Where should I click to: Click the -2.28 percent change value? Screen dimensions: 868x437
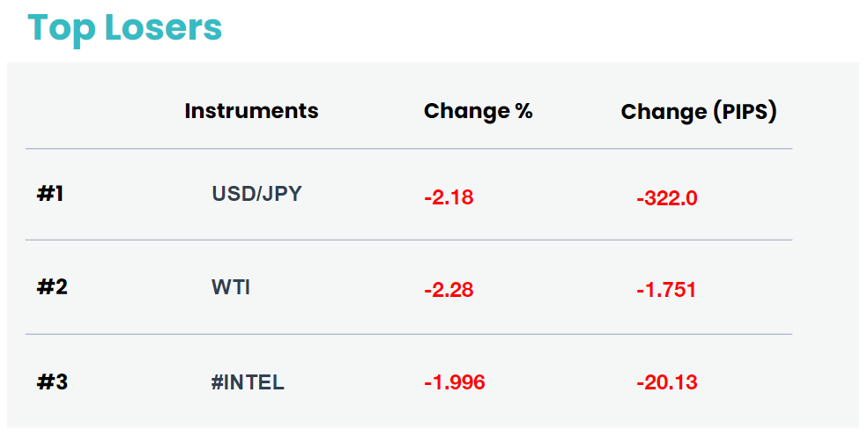pyautogui.click(x=449, y=290)
